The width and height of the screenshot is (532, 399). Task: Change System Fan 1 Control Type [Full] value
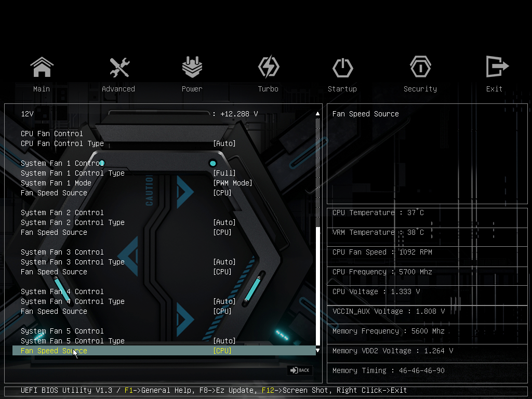(224, 173)
